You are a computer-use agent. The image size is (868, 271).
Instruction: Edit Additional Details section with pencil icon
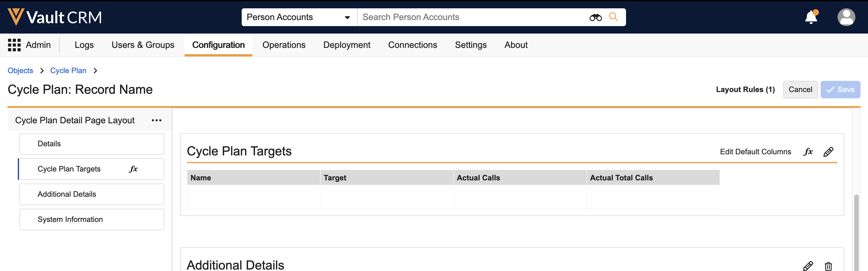[808, 266]
